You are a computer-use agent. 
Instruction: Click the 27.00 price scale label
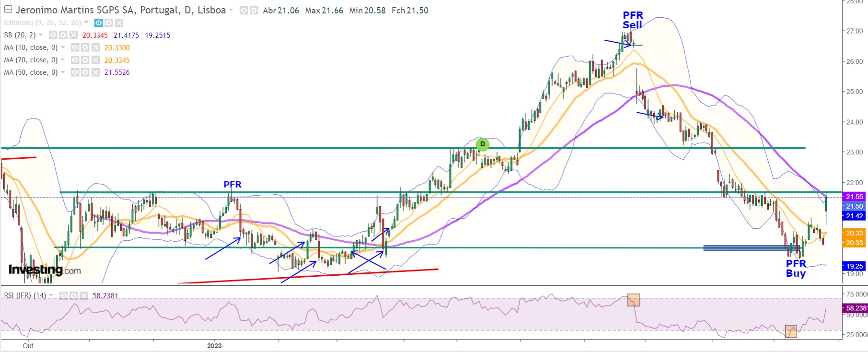pyautogui.click(x=855, y=31)
